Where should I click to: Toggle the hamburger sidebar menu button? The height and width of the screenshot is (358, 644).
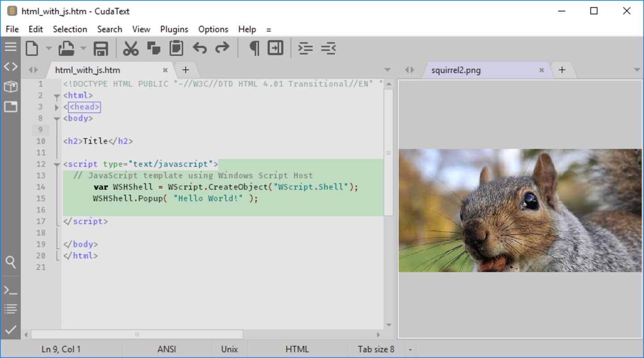(x=11, y=47)
